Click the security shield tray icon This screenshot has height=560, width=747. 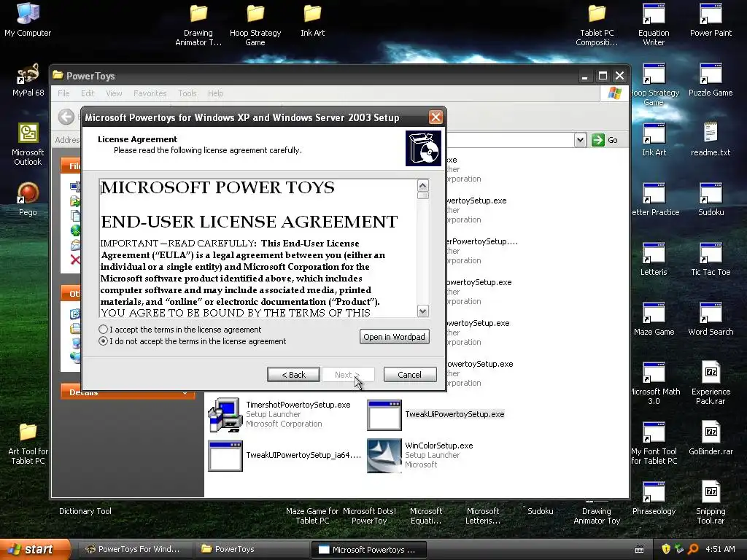pos(666,550)
